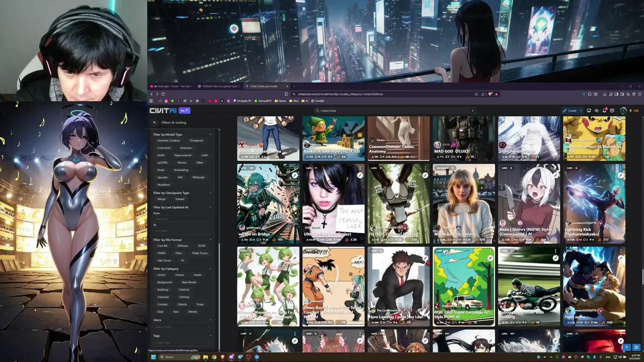Toggle the Vehicle category filter
The width and height of the screenshot is (644, 362).
(193, 312)
